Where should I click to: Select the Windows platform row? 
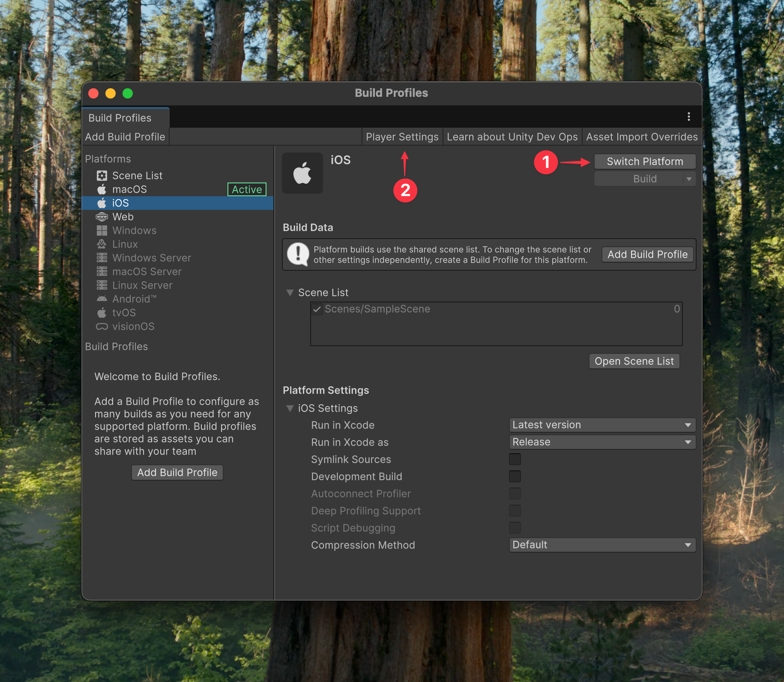click(177, 230)
